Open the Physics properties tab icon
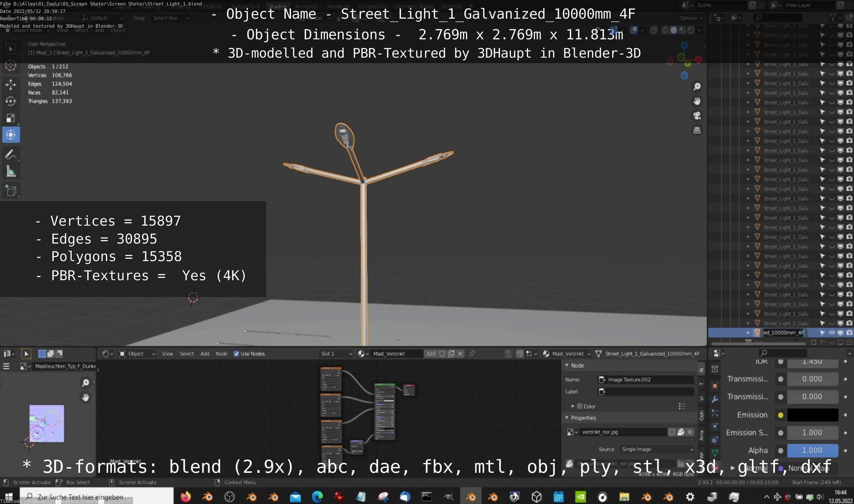The height and width of the screenshot is (504, 854). [x=715, y=426]
